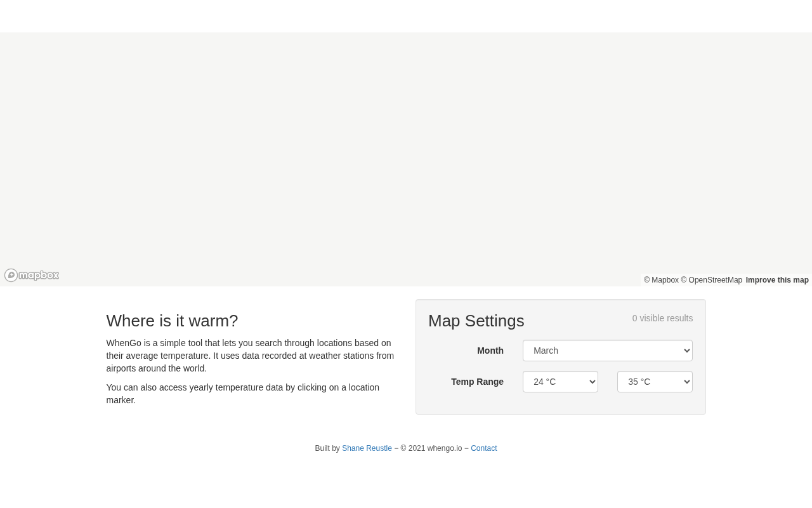Click the "Built by" footer text
The height and width of the screenshot is (508, 812).
tap(327, 448)
